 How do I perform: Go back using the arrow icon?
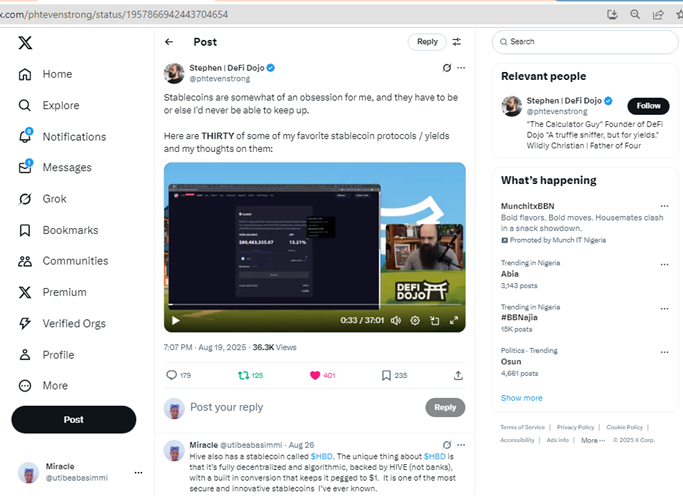169,42
